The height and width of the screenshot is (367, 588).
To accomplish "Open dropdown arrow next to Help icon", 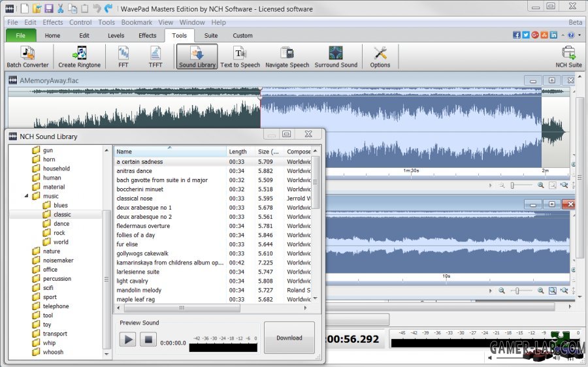I will pos(580,35).
